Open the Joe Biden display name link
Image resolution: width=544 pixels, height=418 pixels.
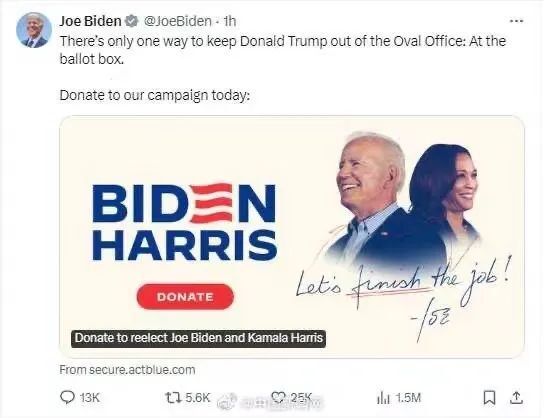click(x=91, y=21)
